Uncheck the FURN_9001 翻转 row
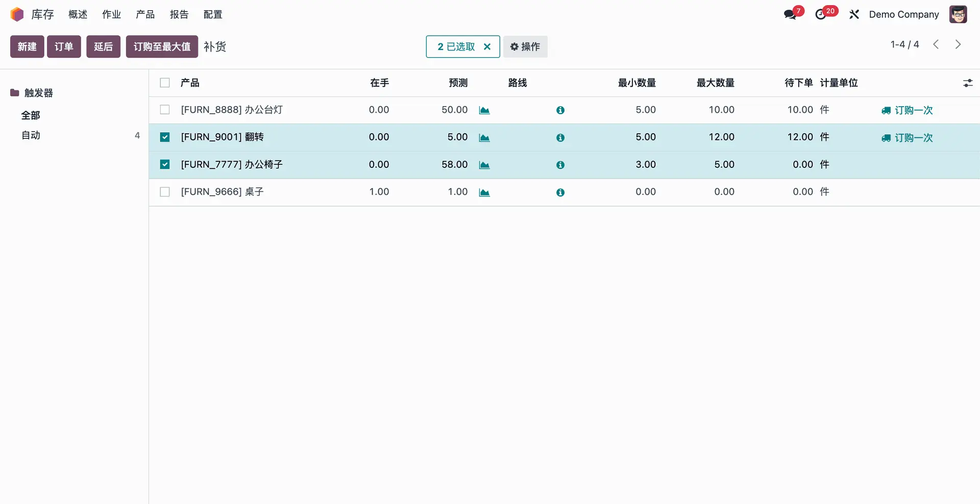 [x=165, y=137]
